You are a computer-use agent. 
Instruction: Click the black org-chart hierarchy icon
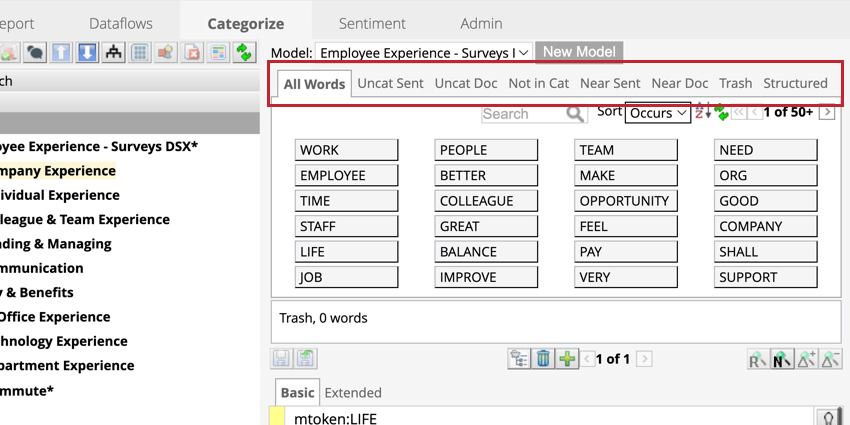tap(114, 53)
